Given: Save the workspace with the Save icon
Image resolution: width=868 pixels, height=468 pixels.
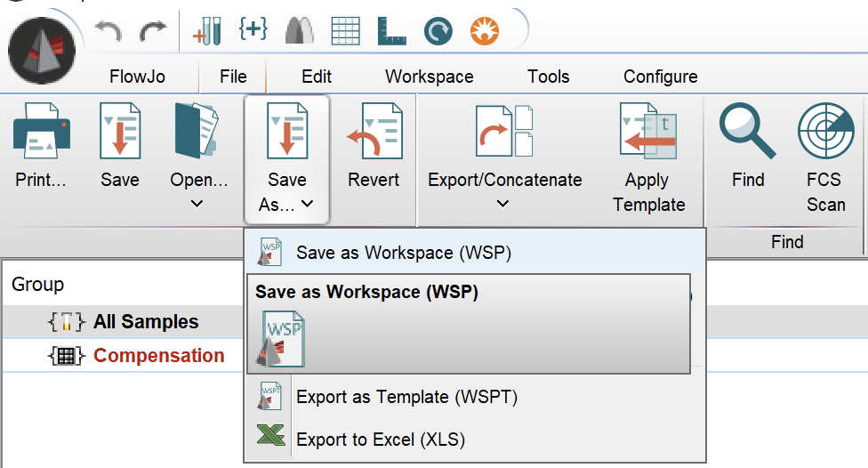Looking at the screenshot, I should click(x=120, y=132).
